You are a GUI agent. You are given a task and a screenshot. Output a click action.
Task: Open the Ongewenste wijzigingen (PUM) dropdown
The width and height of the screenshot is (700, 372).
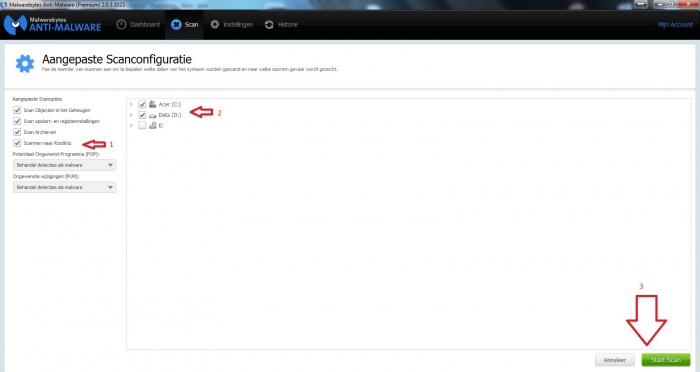(x=65, y=187)
